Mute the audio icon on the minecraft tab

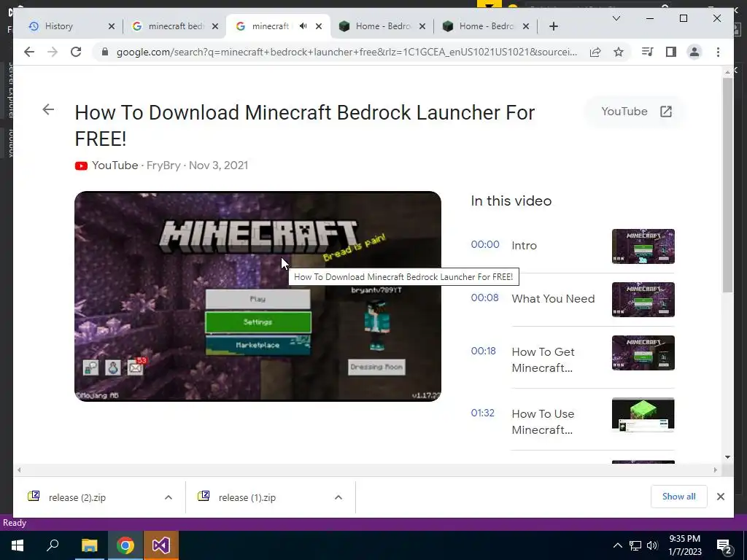tap(303, 26)
